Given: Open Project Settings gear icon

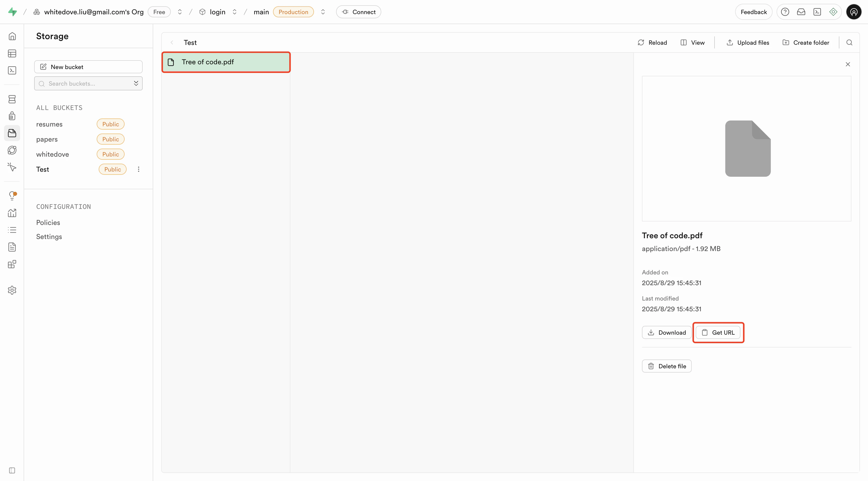Looking at the screenshot, I should point(12,290).
